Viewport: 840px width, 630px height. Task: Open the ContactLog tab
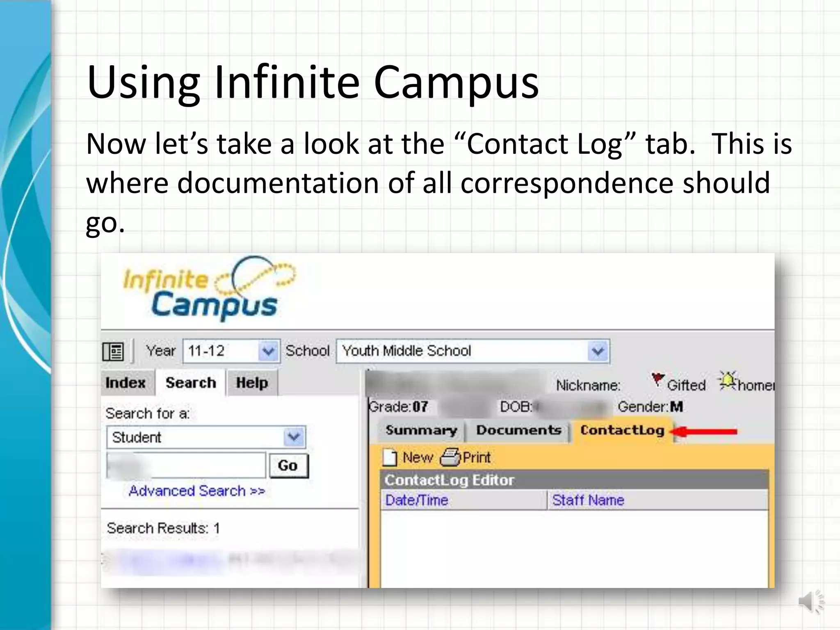(x=622, y=430)
